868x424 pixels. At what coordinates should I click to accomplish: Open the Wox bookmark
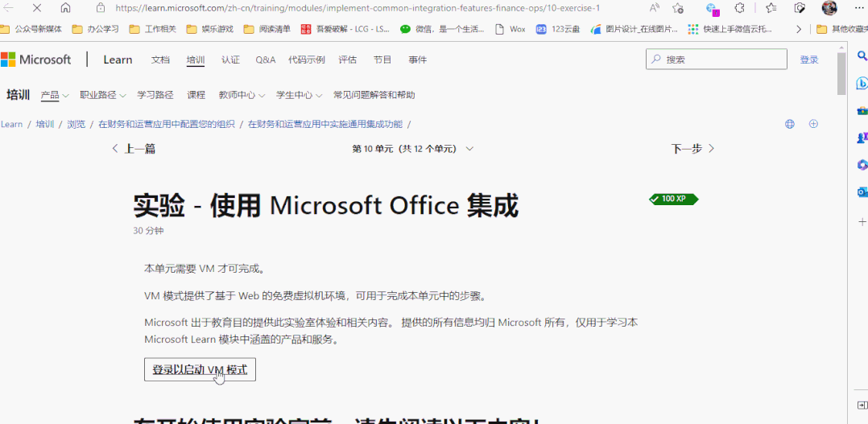[x=510, y=29]
